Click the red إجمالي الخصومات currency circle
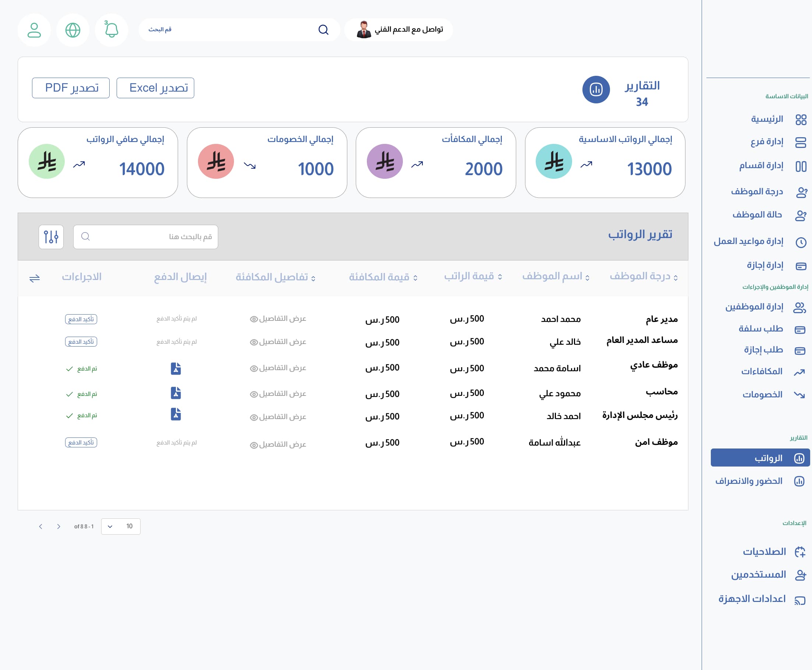The height and width of the screenshot is (670, 812). click(216, 161)
